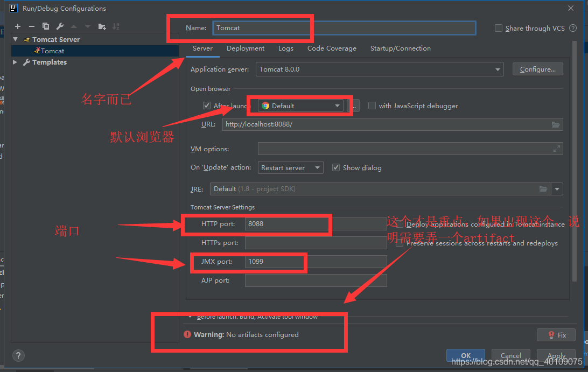Screen dimensions: 588x372
Task: Remove the selected configuration with minus icon
Action: click(x=32, y=26)
